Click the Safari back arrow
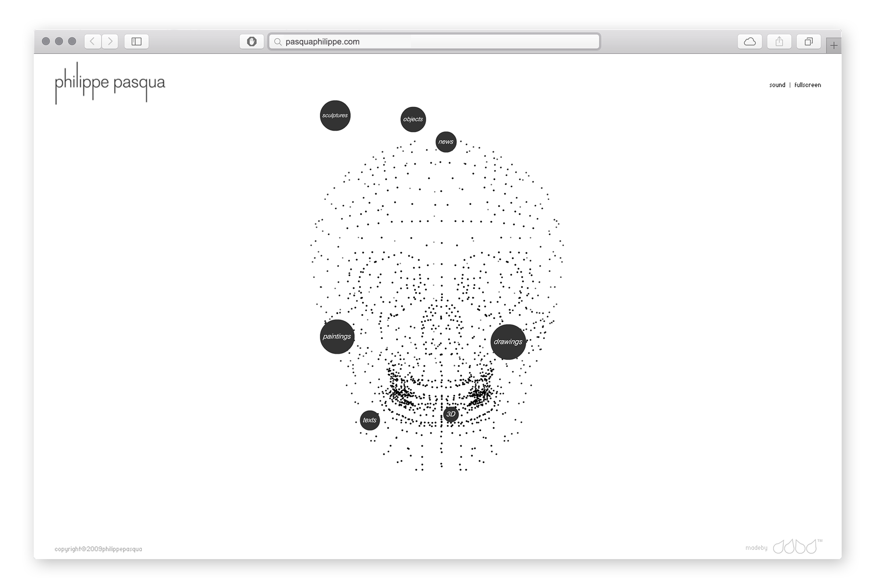The image size is (873, 588). pyautogui.click(x=93, y=42)
